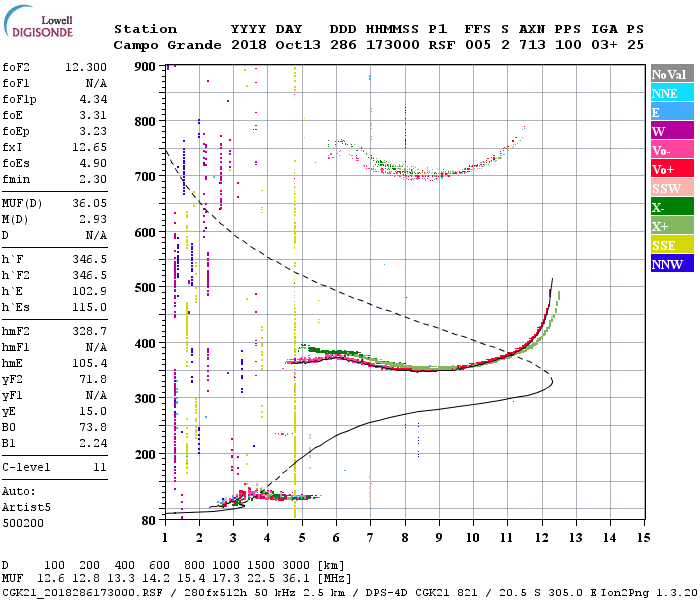Click the 500 km height axis label
Screen dimensions: 700x600
click(x=145, y=288)
